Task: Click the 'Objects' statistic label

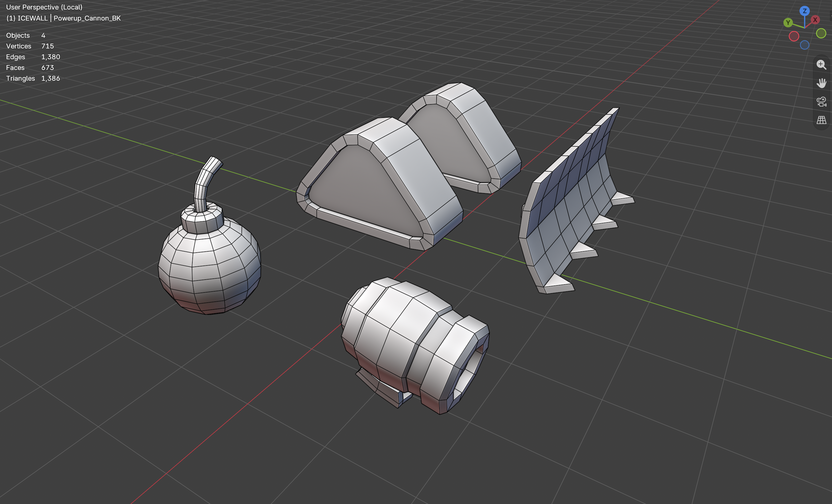Action: click(18, 35)
